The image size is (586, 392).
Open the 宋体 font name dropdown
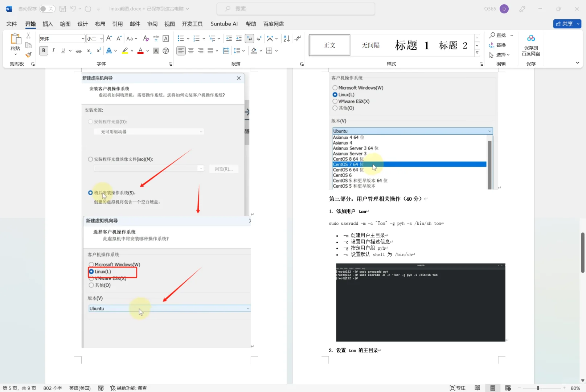coord(83,38)
